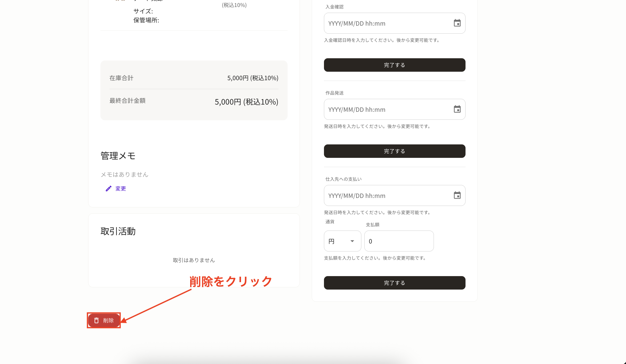Click the dropdown arrow next to 円
Viewport: 626px width, 364px height.
coord(352,241)
